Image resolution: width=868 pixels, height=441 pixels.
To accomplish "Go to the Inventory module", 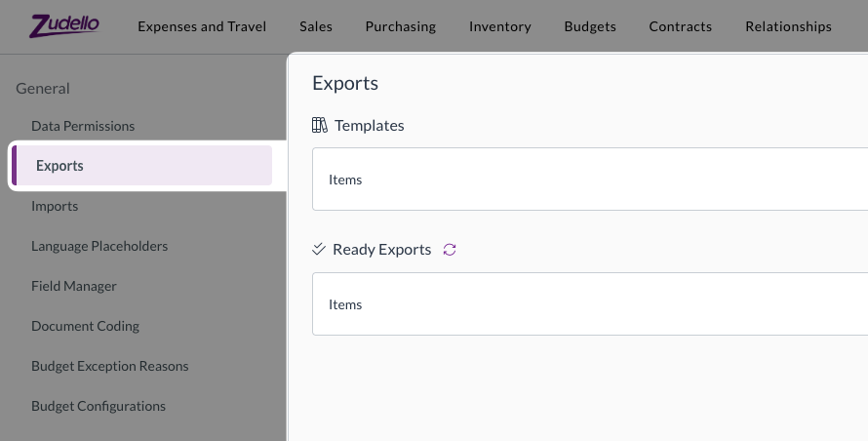I will coord(500,26).
